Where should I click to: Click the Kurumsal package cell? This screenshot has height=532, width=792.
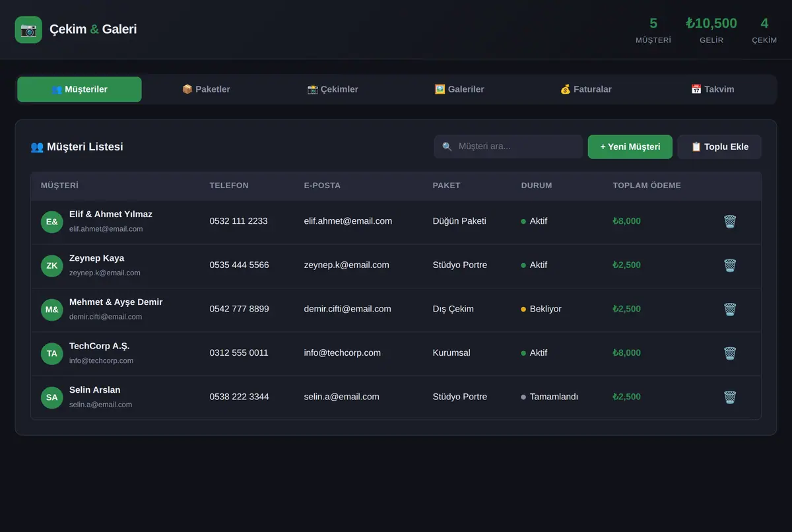coord(451,353)
